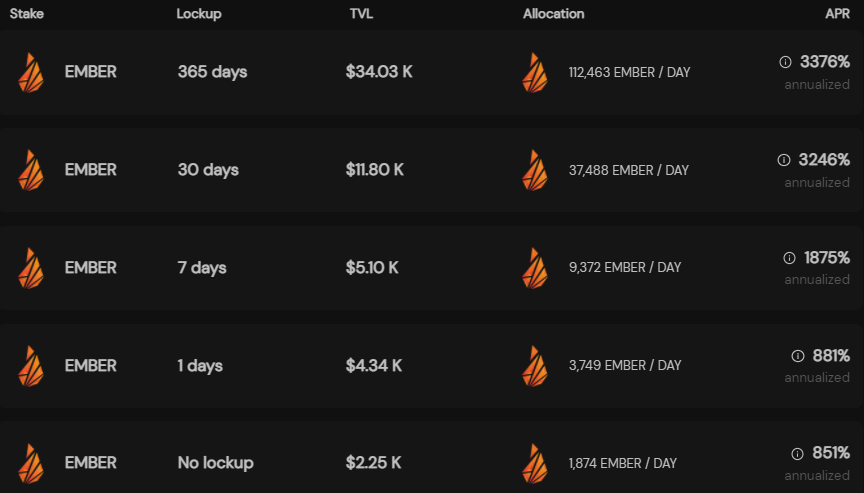Open the 7 days EMBER staking pool
The image size is (864, 493).
coord(432,268)
